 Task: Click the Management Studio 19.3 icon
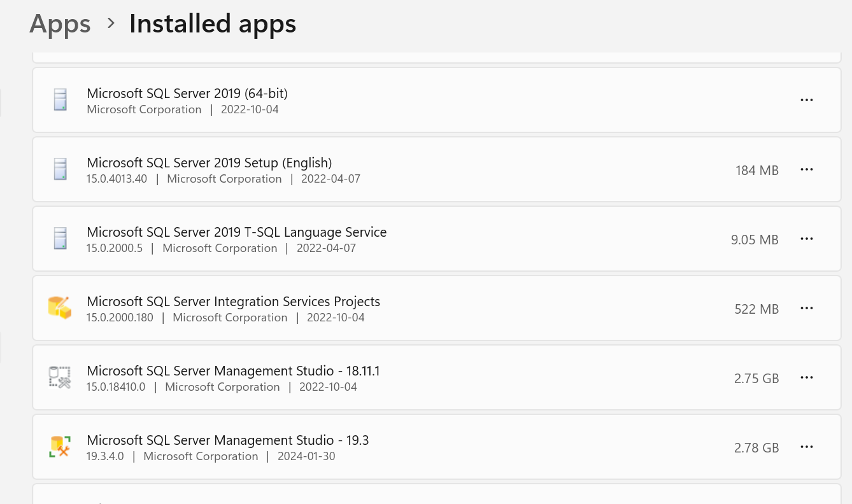(x=60, y=447)
